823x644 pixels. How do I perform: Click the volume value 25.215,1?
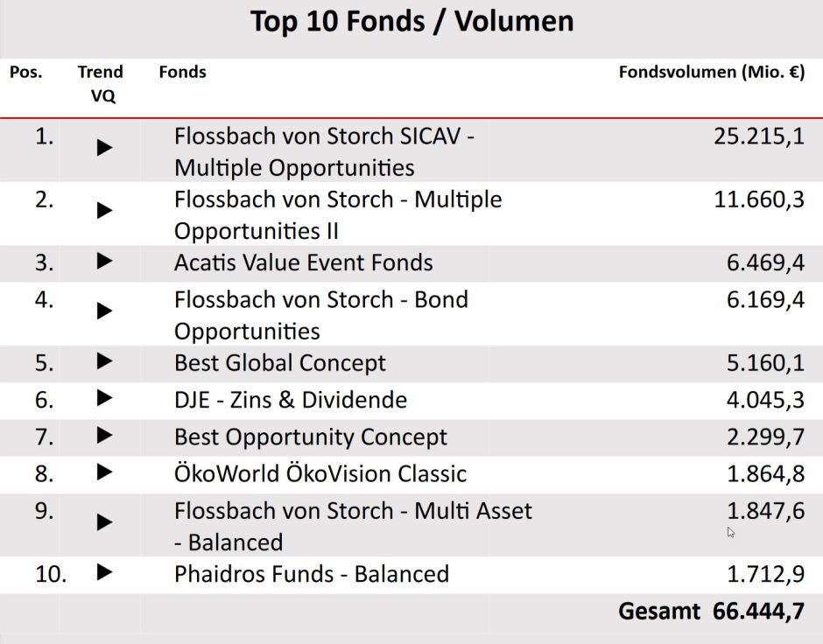(760, 136)
